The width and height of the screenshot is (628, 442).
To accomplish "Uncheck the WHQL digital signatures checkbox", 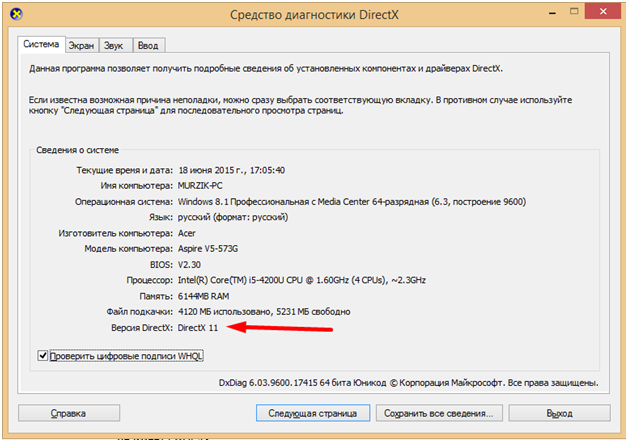I will pyautogui.click(x=42, y=355).
